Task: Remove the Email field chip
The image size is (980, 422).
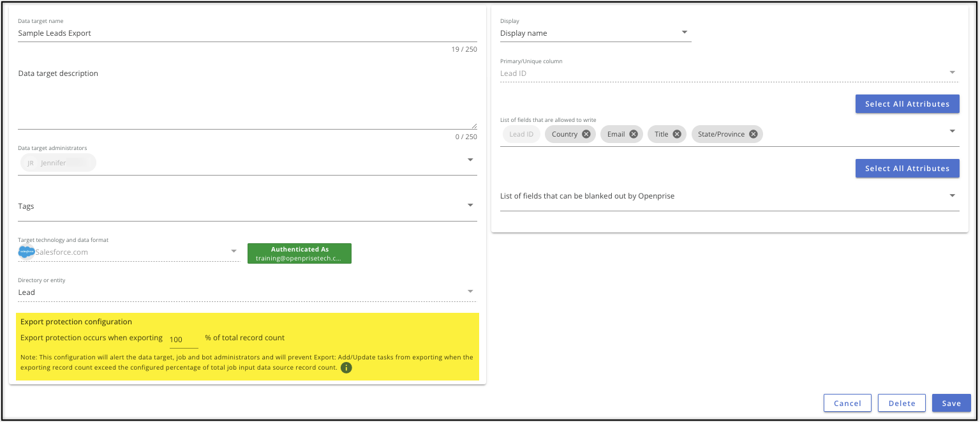Action: pyautogui.click(x=634, y=134)
